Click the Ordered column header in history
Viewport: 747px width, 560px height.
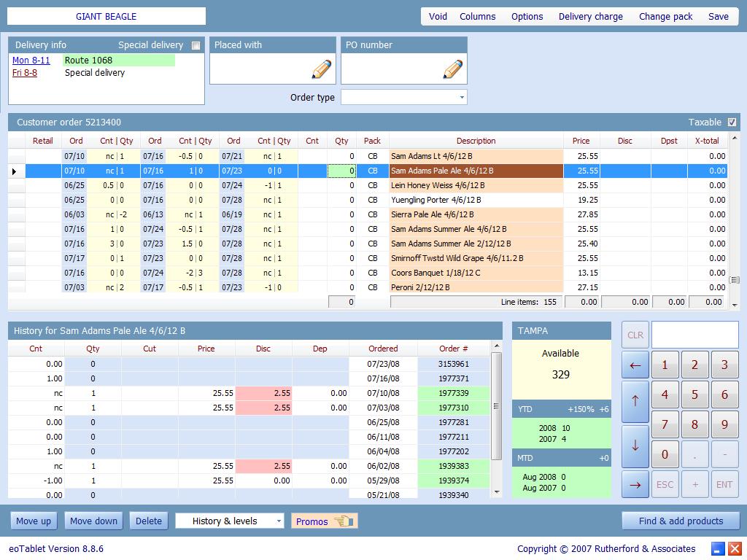click(x=383, y=349)
